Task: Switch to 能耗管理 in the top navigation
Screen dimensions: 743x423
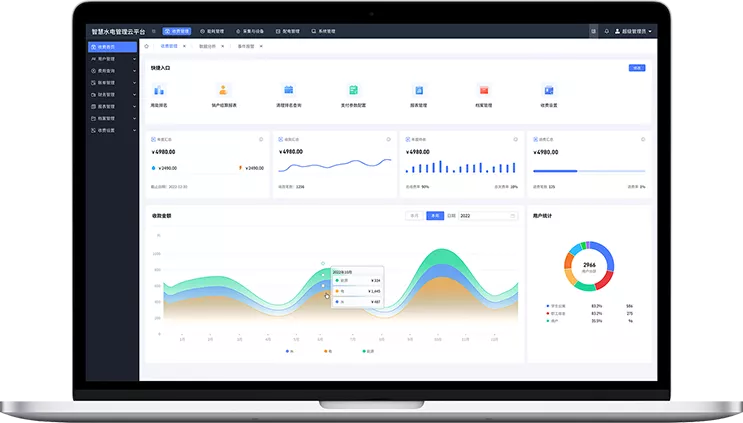Action: 212,31
